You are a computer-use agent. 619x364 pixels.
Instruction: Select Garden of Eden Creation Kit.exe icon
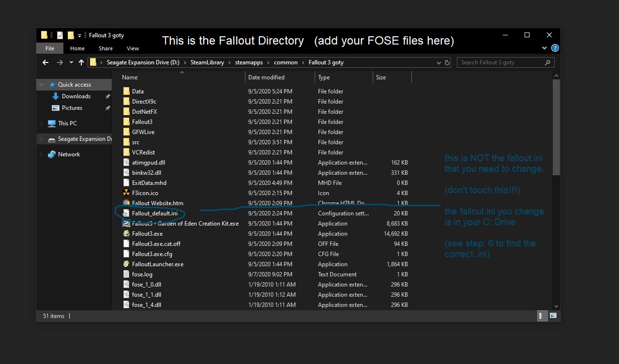tap(126, 223)
